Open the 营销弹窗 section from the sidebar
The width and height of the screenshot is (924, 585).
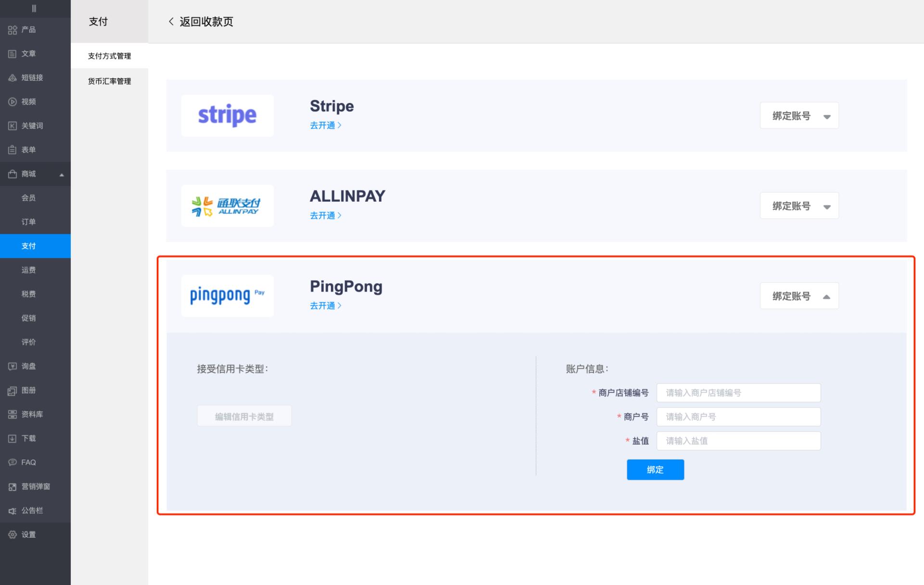[x=34, y=486]
